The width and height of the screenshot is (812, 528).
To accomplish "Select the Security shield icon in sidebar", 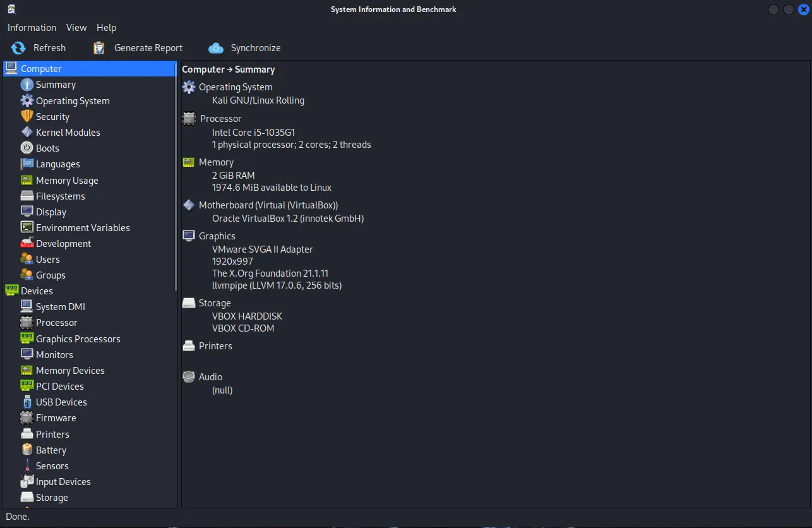I will point(27,116).
